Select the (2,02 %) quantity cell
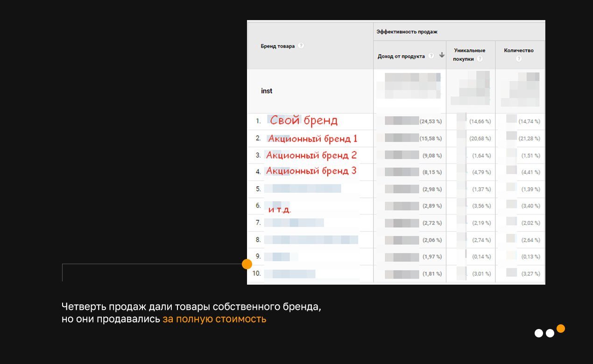The width and height of the screenshot is (593, 364). point(530,223)
